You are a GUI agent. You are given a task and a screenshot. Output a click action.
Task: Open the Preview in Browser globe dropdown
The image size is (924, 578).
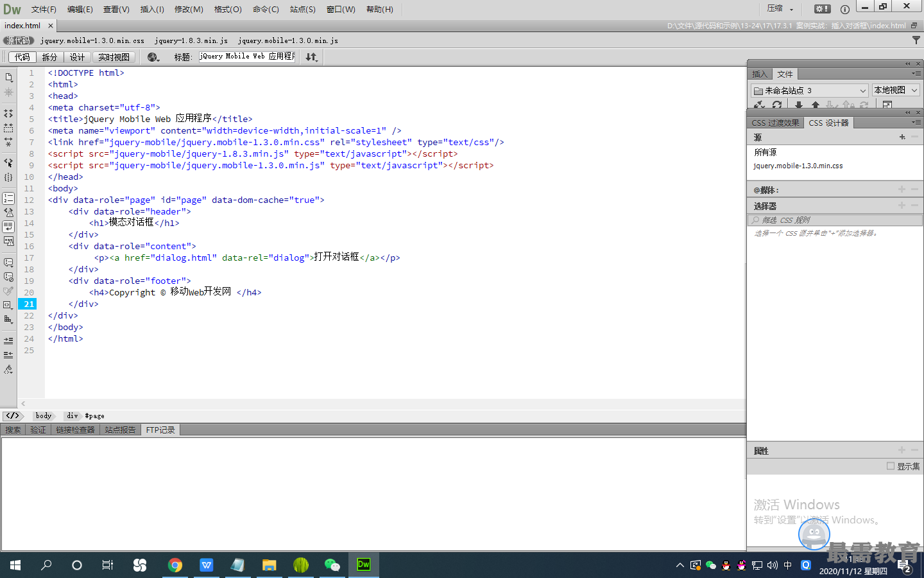[153, 57]
